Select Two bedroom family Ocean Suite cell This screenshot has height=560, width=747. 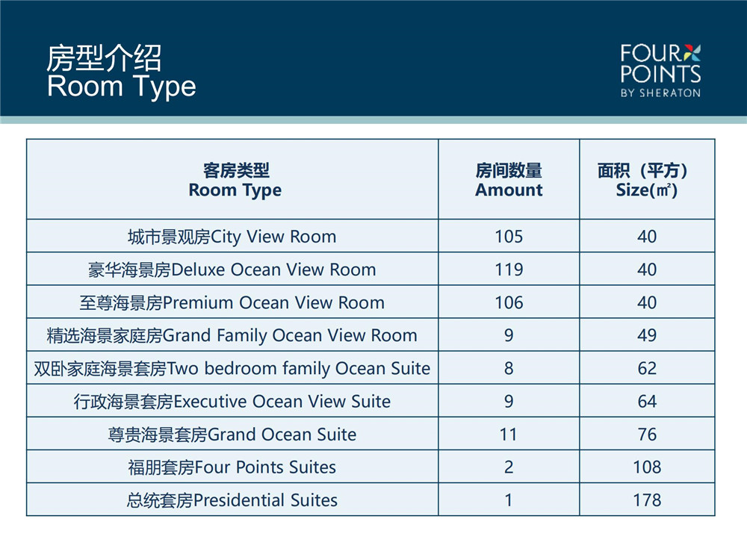(x=232, y=368)
